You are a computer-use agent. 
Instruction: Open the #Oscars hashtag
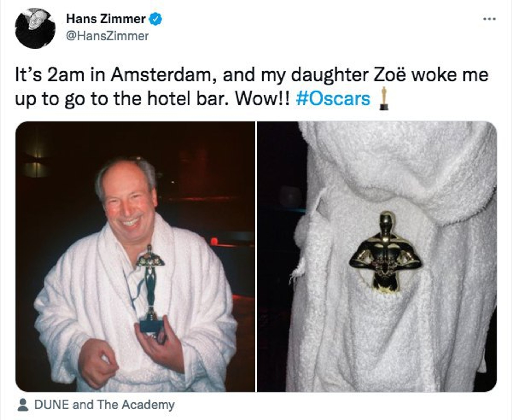[x=333, y=99]
